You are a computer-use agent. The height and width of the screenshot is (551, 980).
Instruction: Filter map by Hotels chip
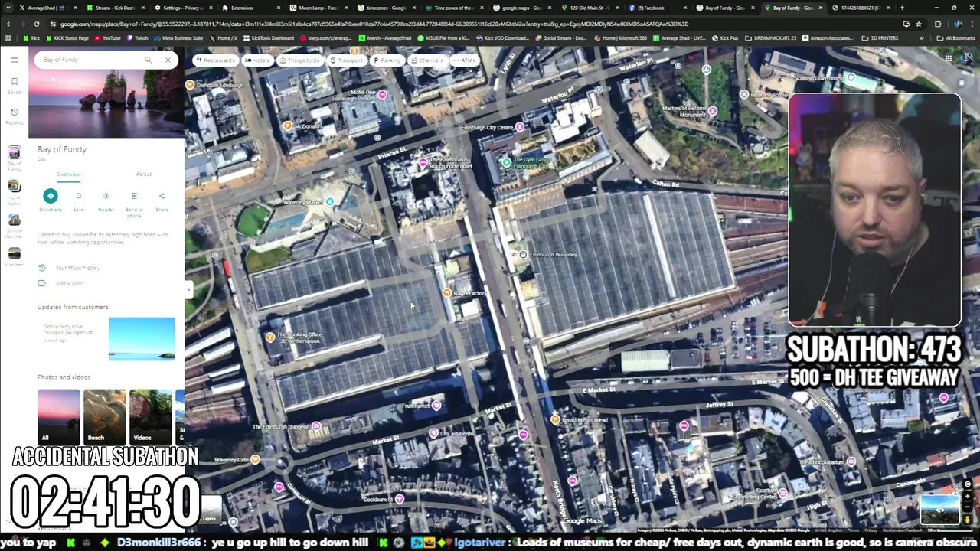257,60
